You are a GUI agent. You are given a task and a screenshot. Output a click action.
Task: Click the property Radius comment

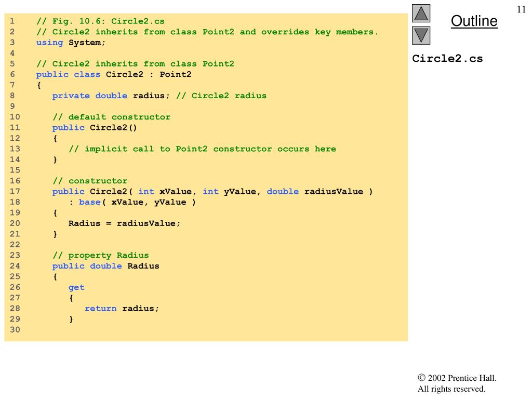[x=101, y=255]
